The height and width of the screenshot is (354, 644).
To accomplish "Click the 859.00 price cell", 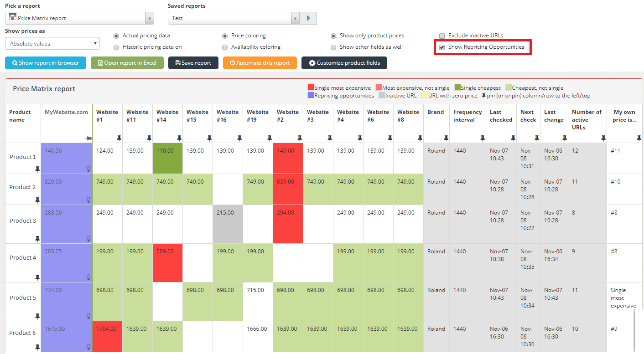I will tap(288, 189).
